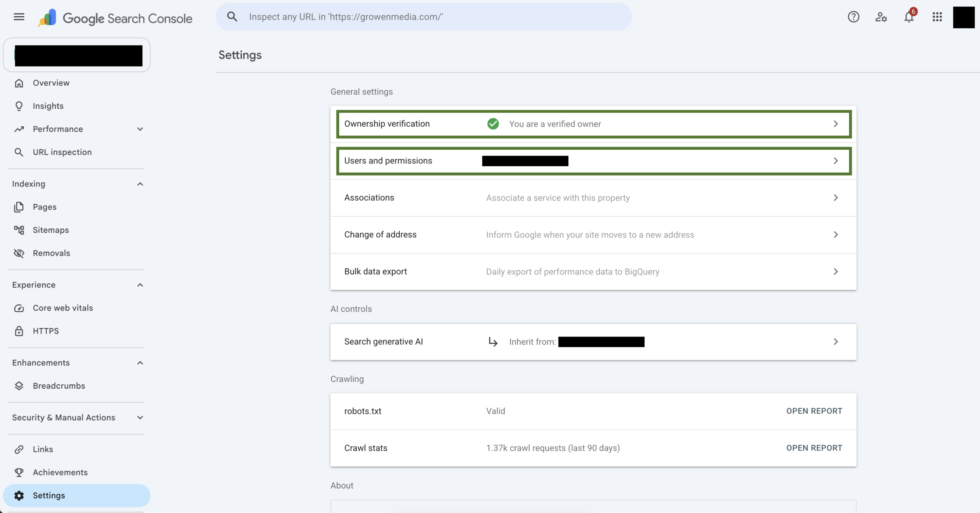This screenshot has width=980, height=513.
Task: Open user settings person-gear icon
Action: (x=881, y=17)
